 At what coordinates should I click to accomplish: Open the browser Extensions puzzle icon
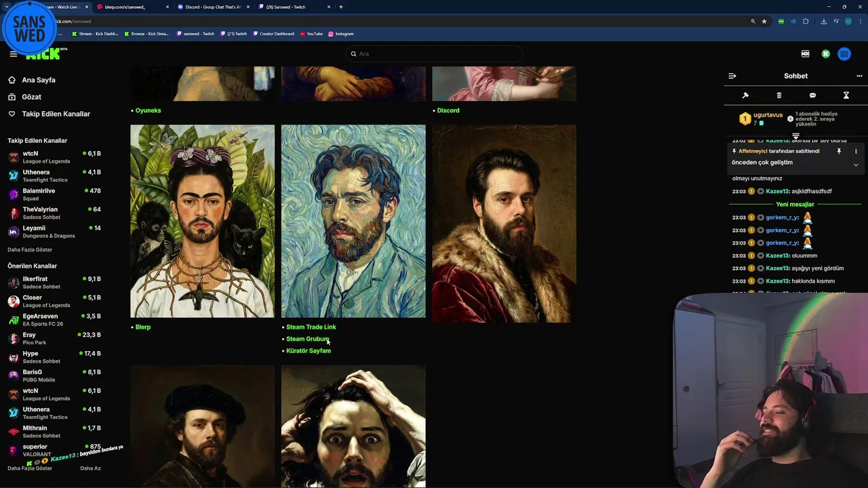click(806, 21)
